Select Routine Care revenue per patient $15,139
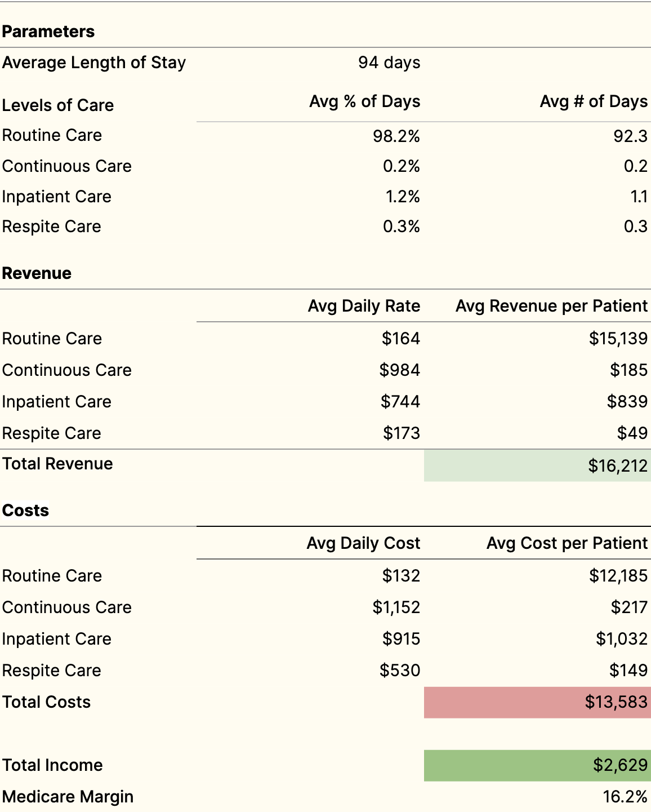 tap(618, 339)
